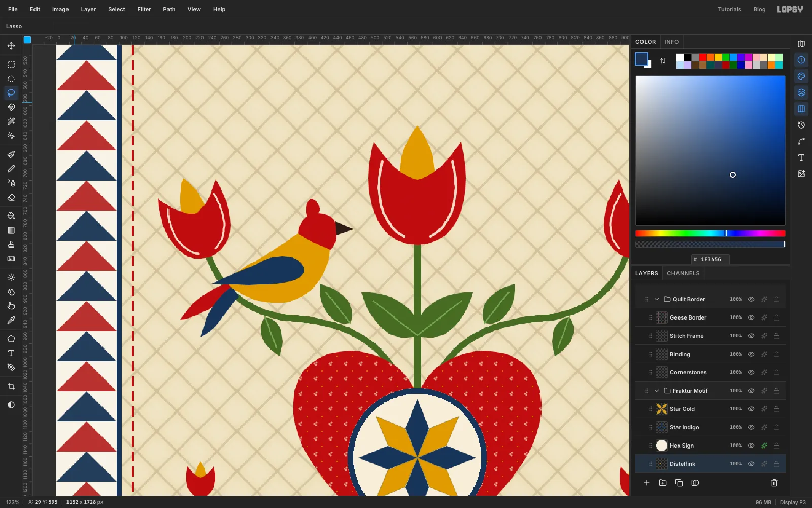This screenshot has height=508, width=812.
Task: Select the Smudge finger tool
Action: click(11, 306)
